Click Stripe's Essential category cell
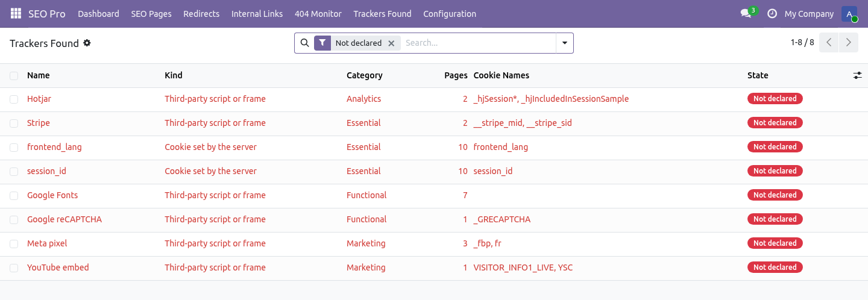 363,123
